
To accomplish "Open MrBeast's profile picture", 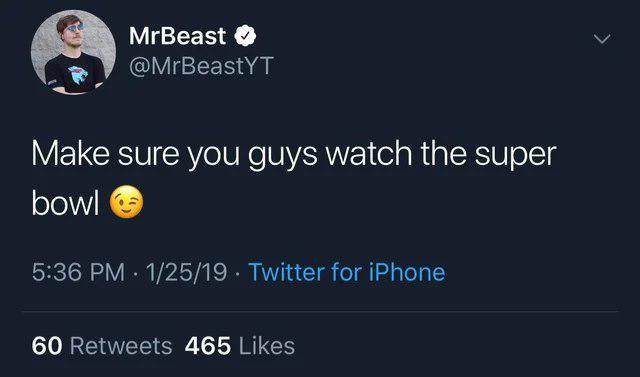I will pyautogui.click(x=73, y=52).
